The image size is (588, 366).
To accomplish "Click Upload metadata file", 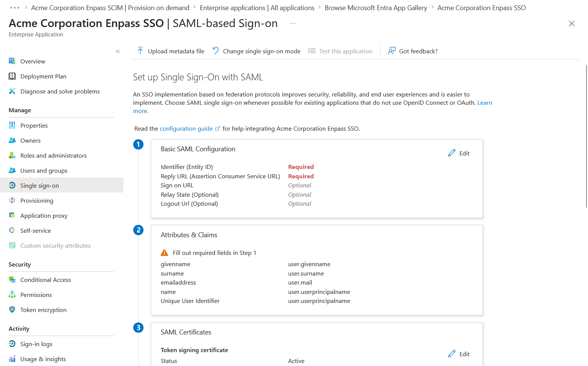I will [171, 51].
